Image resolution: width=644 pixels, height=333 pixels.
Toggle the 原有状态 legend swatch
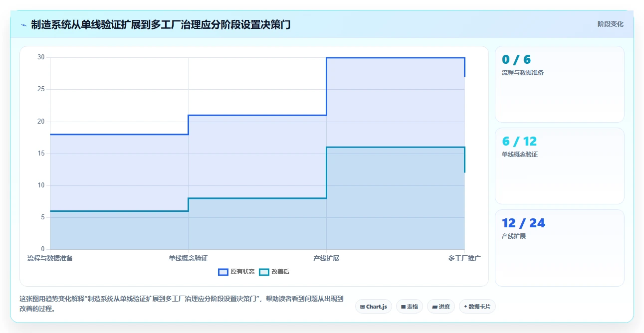click(223, 272)
